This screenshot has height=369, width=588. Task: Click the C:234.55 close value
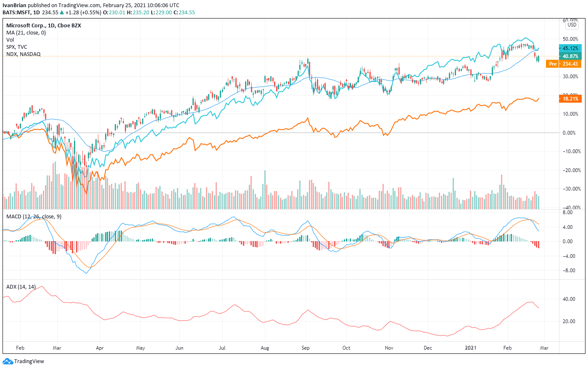[x=184, y=12]
